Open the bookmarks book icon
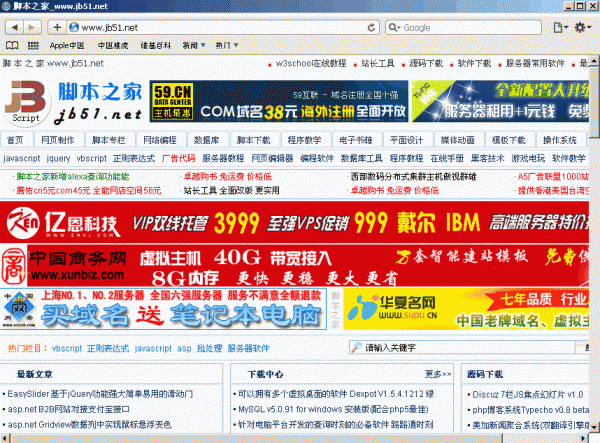This screenshot has height=443, width=600. point(12,46)
